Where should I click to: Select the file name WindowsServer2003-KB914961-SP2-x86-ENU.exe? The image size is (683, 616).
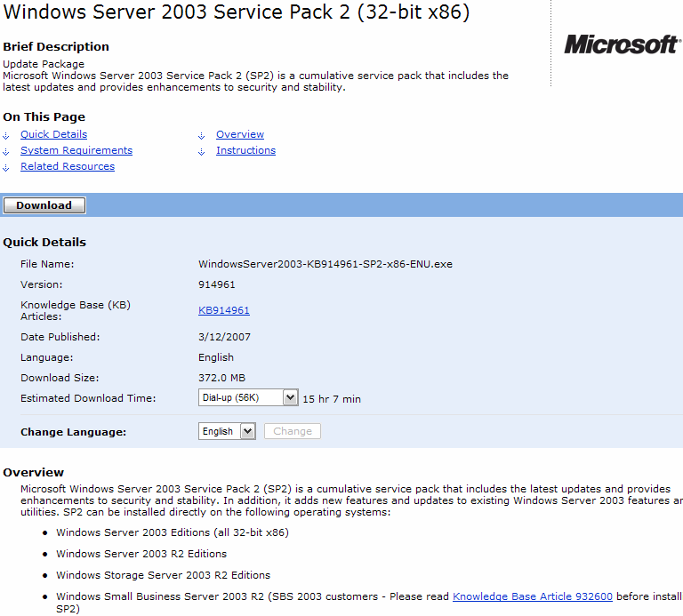pos(325,264)
